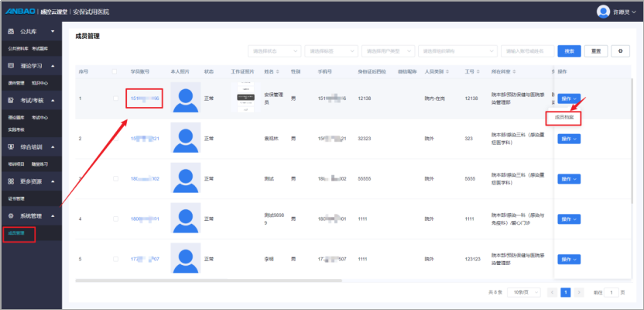Check the row 5 李明 checkbox
644x310 pixels.
115,259
